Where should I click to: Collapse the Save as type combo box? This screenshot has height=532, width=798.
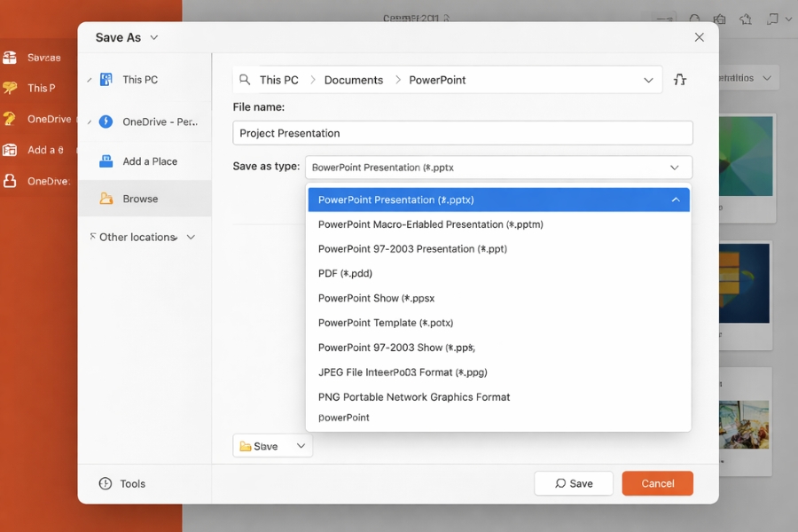[675, 168]
